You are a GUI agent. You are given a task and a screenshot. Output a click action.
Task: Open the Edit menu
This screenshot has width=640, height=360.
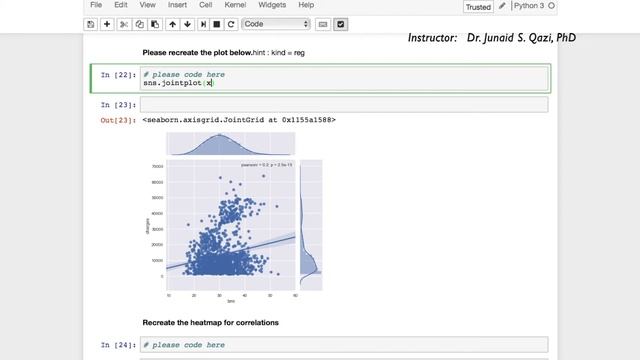[x=121, y=5]
